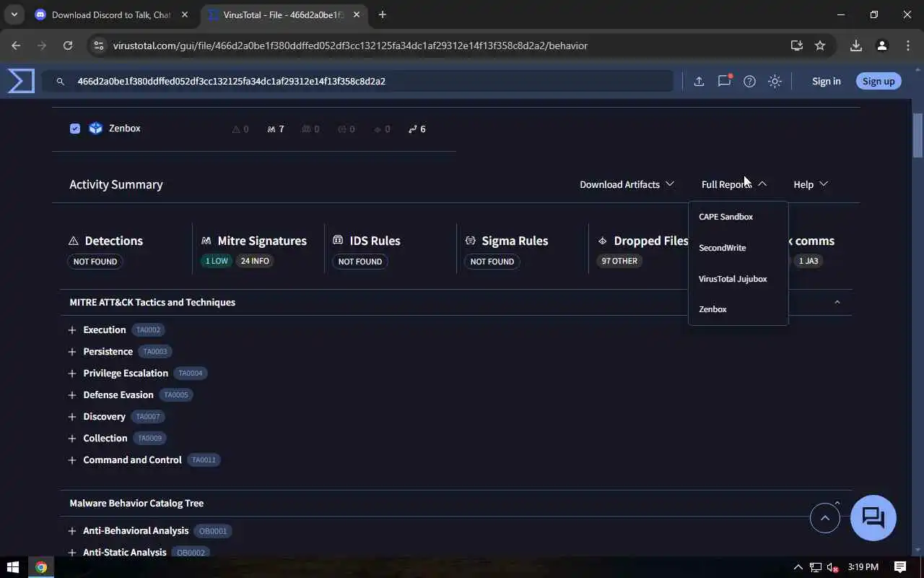Open the Chrome three-dot menu
The height and width of the screenshot is (578, 924).
click(x=908, y=46)
